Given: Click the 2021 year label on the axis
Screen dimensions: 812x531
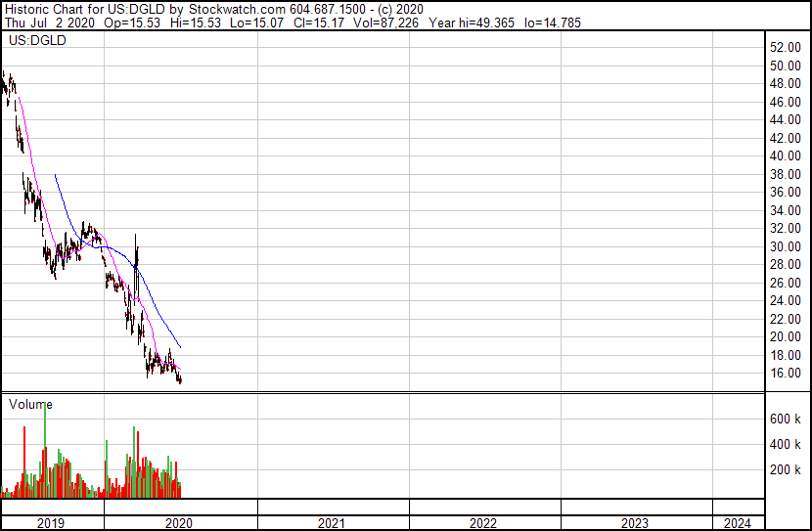Looking at the screenshot, I should tap(331, 523).
